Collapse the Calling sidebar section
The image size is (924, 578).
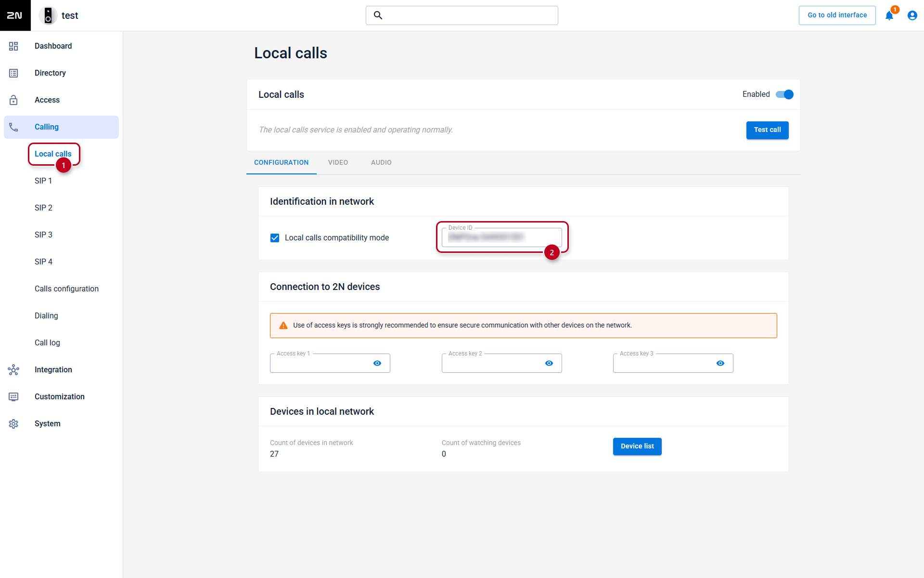coord(61,127)
